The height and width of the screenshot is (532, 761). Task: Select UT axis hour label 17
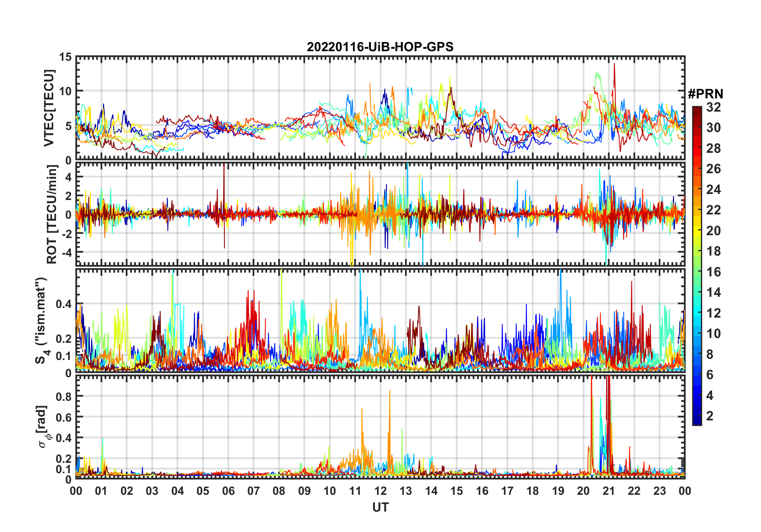click(507, 491)
